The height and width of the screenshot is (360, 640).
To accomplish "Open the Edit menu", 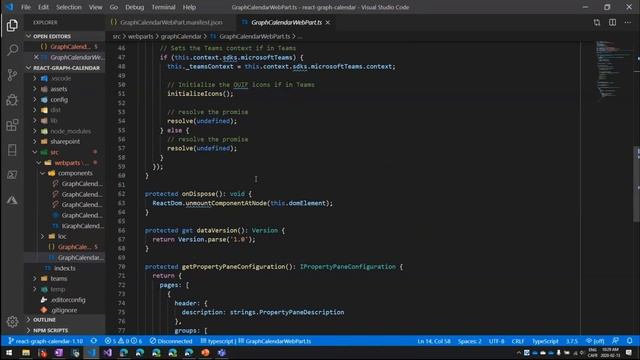I will [x=43, y=7].
